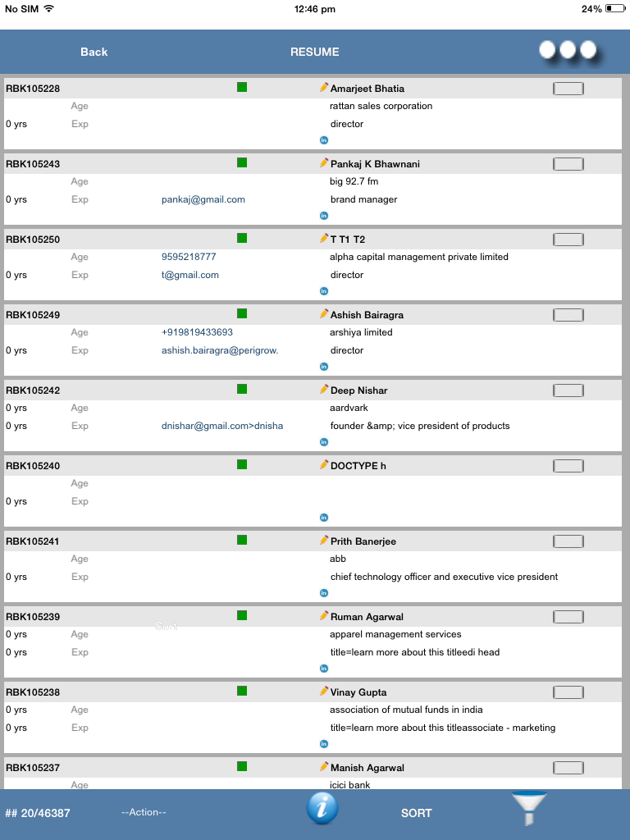Viewport: 630px width, 840px height.
Task: Select checkbox on Ashish Bairagra row
Action: pos(568,315)
